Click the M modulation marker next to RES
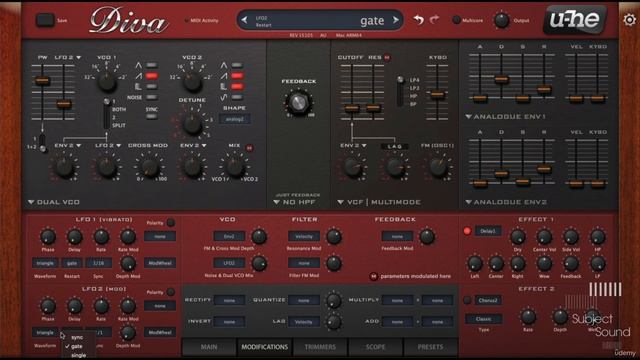640x360 pixels. tap(387, 58)
